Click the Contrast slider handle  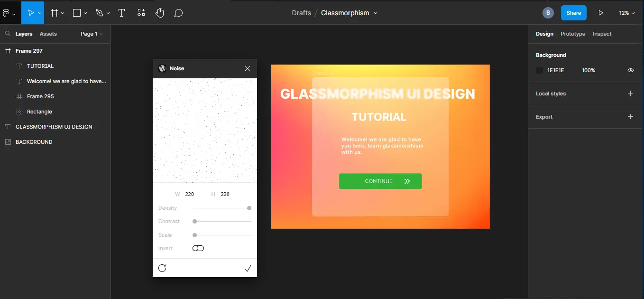(x=195, y=221)
